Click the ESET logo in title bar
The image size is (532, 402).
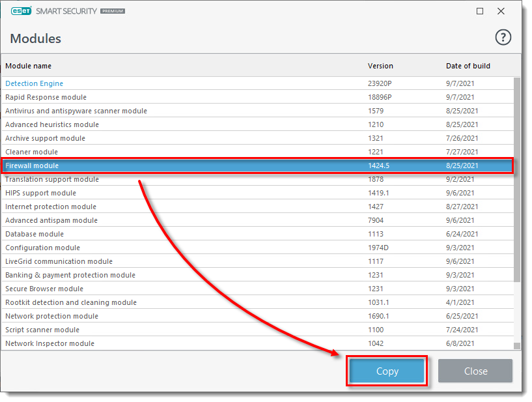[x=21, y=11]
